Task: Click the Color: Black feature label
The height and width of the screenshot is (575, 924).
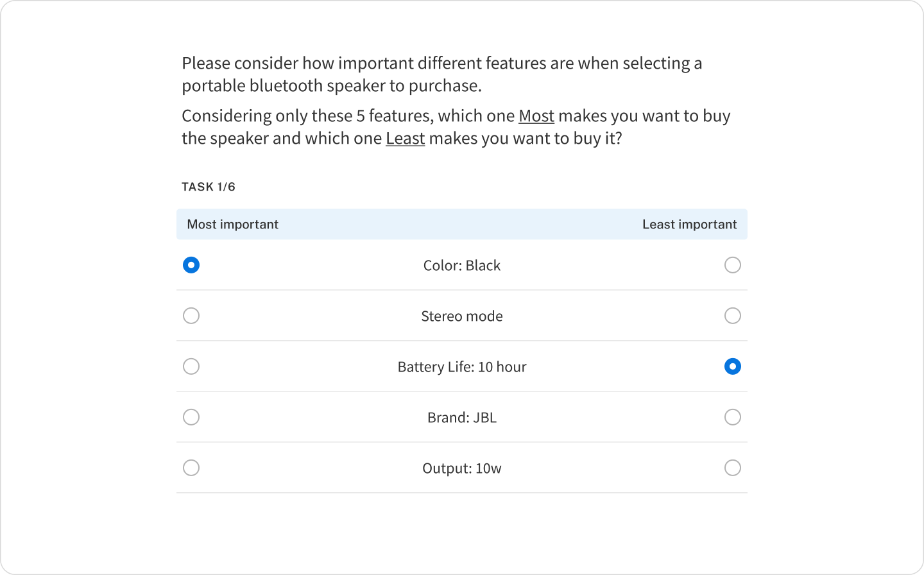Action: point(461,266)
